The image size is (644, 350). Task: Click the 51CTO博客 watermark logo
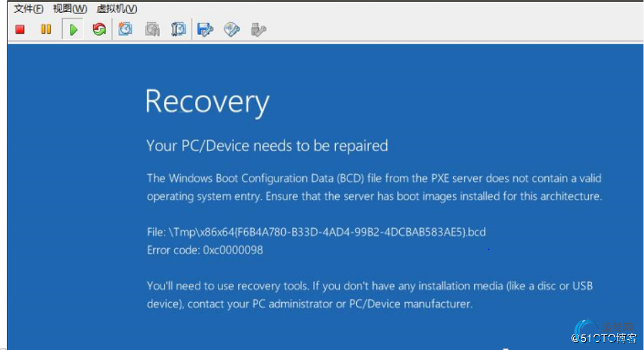[604, 332]
